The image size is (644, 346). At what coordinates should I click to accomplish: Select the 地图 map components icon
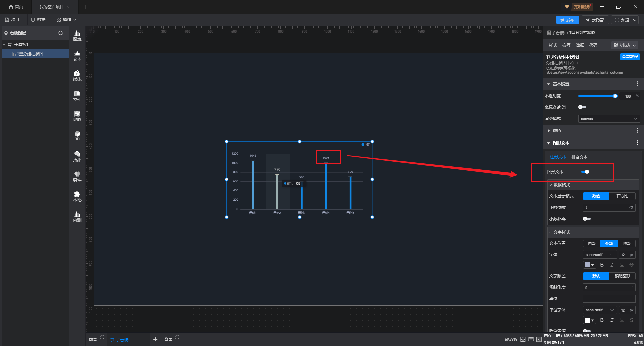[x=77, y=116]
